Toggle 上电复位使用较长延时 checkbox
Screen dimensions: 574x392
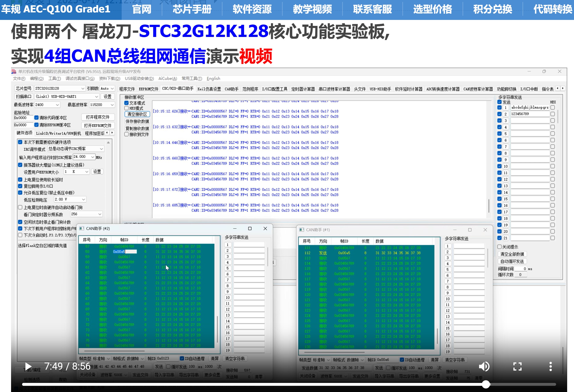(20, 180)
